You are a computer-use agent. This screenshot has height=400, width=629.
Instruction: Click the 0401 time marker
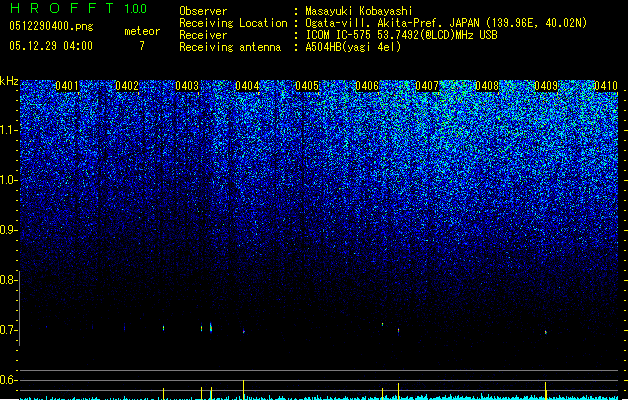tap(67, 86)
